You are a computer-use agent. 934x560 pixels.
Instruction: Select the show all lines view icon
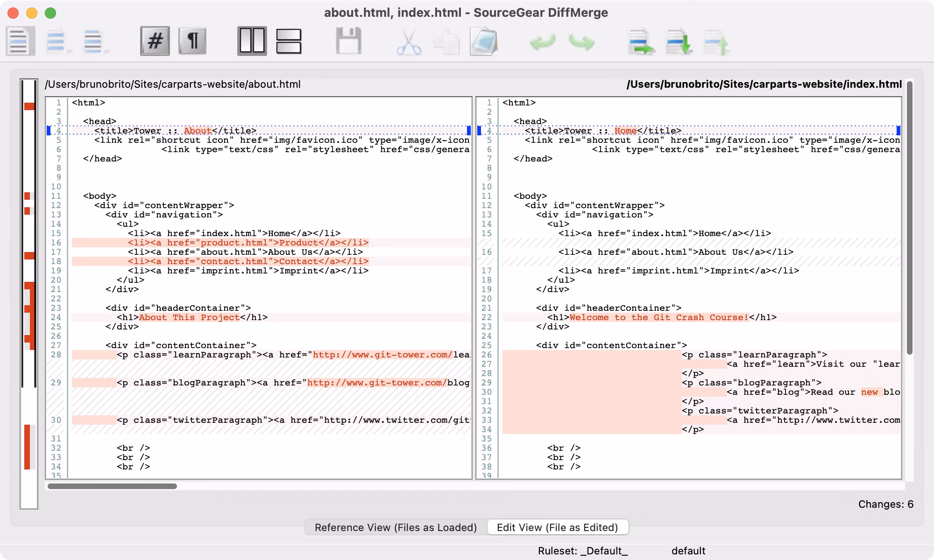click(20, 41)
